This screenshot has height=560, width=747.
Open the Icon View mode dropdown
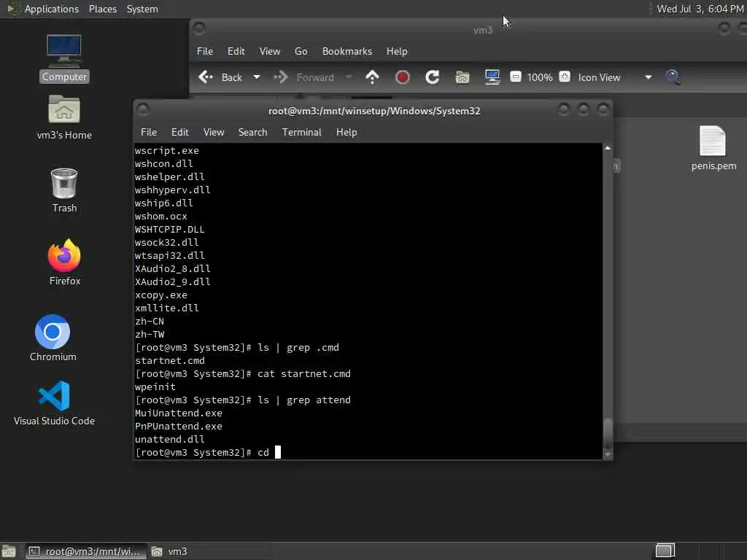pyautogui.click(x=614, y=77)
